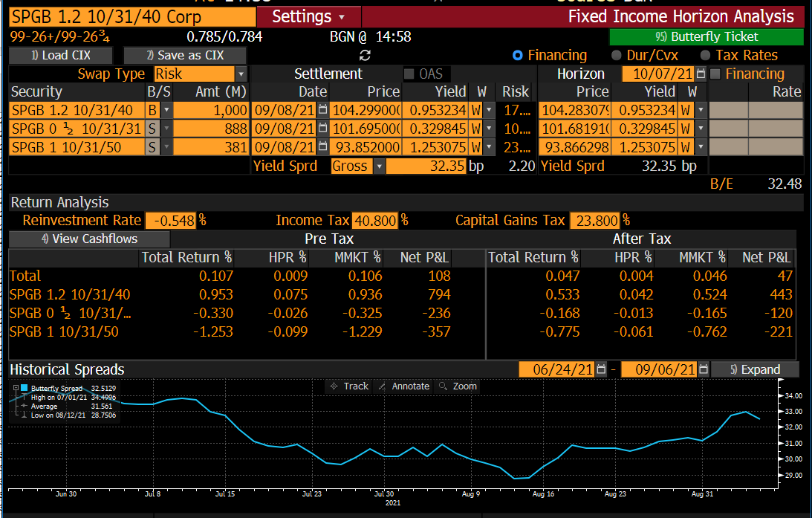This screenshot has height=518, width=812.
Task: Edit the SPGB 1.2 10/31/40 Corp security field
Action: (x=132, y=16)
